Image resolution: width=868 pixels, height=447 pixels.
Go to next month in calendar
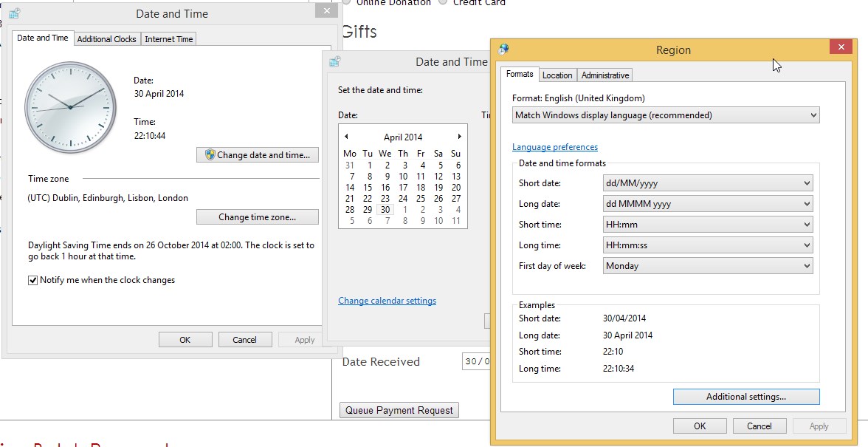459,136
